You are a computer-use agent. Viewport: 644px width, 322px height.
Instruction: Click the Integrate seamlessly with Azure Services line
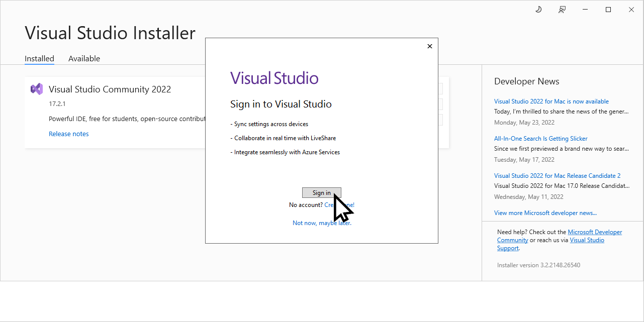tap(285, 152)
